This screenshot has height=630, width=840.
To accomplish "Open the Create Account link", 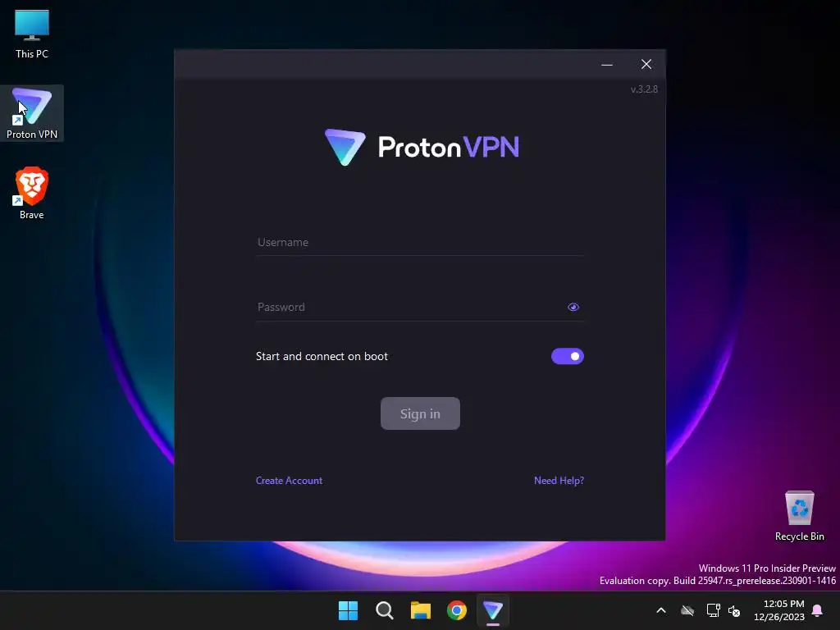I will point(289,481).
